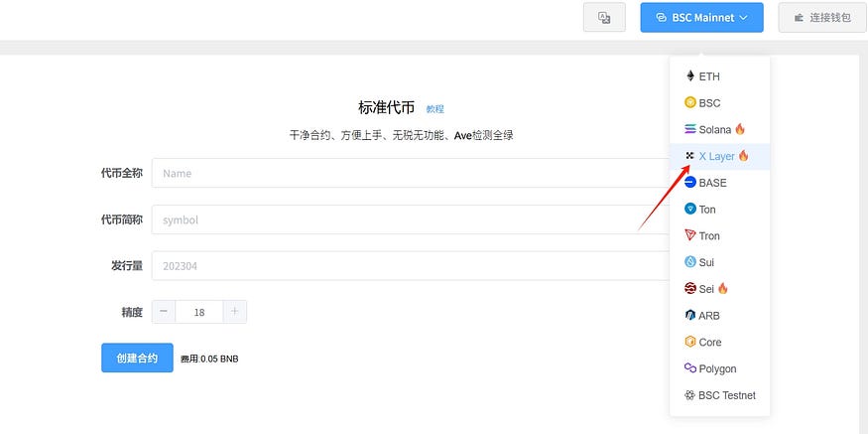Click the Solana logo icon
Screen dimensions: 868x434
(689, 129)
